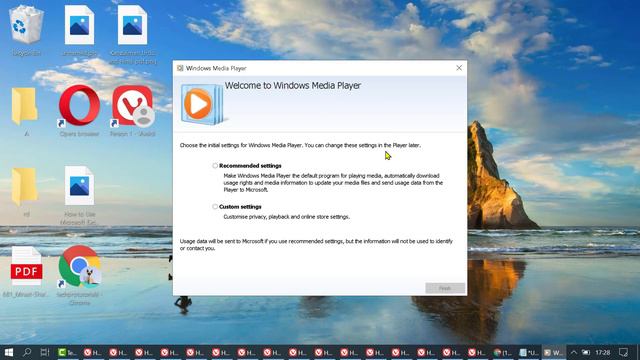The image size is (640, 360).
Task: Click the 'Customise privacy, playback and online store settings' text
Action: pos(287,217)
